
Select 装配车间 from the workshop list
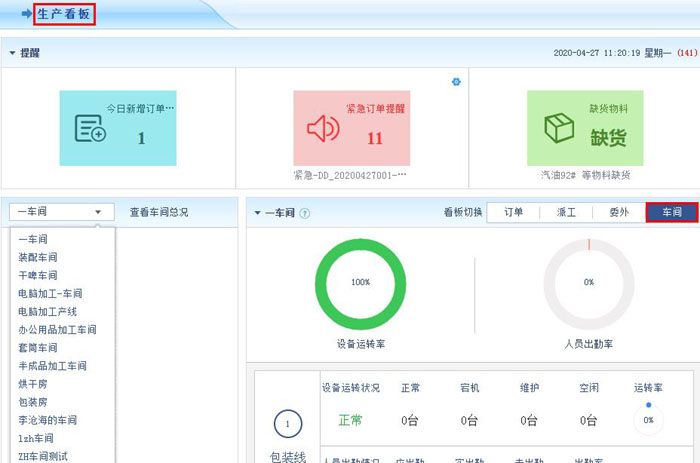(38, 257)
